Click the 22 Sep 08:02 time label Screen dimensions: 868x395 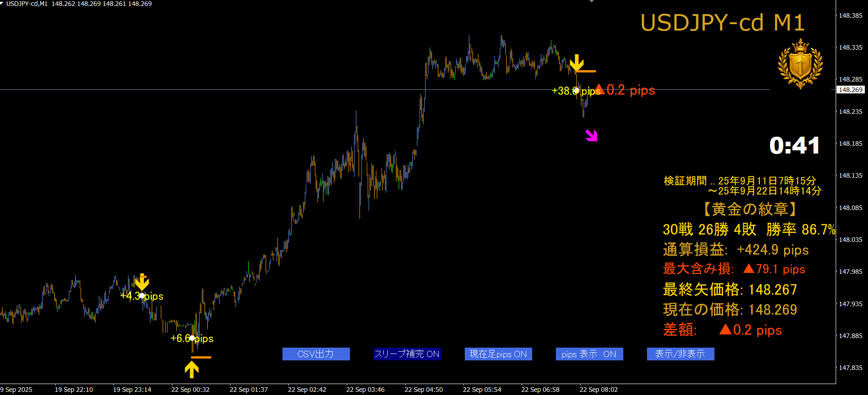(x=599, y=390)
